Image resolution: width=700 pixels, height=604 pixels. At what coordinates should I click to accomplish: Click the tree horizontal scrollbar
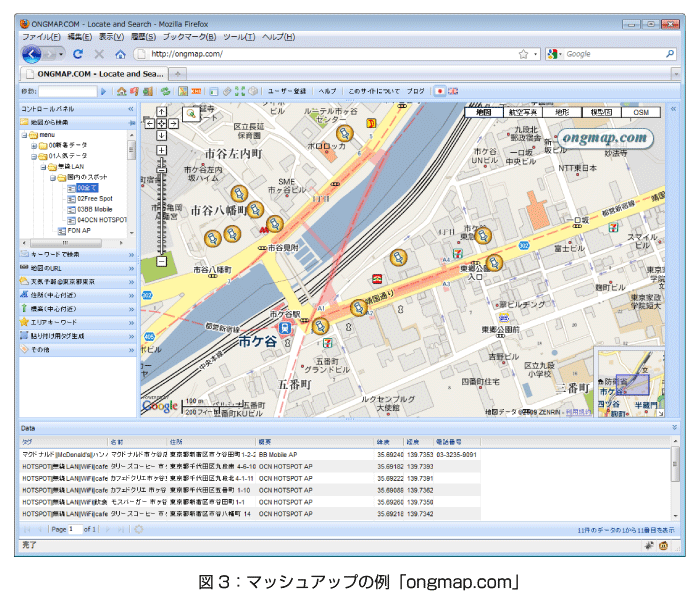click(x=65, y=243)
